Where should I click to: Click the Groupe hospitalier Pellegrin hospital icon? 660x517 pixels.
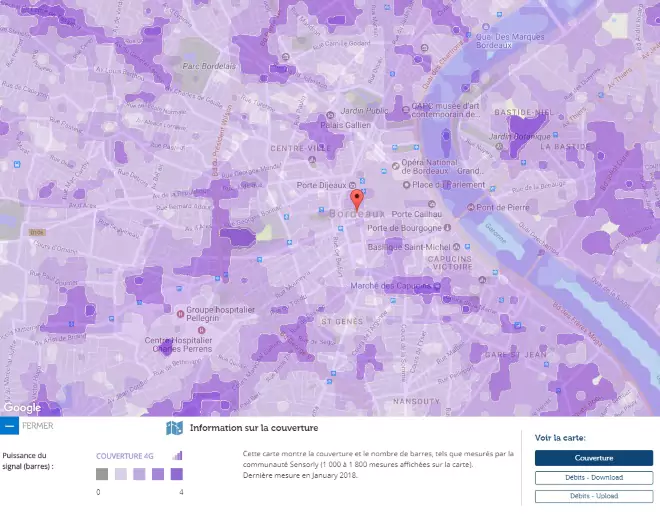178,311
